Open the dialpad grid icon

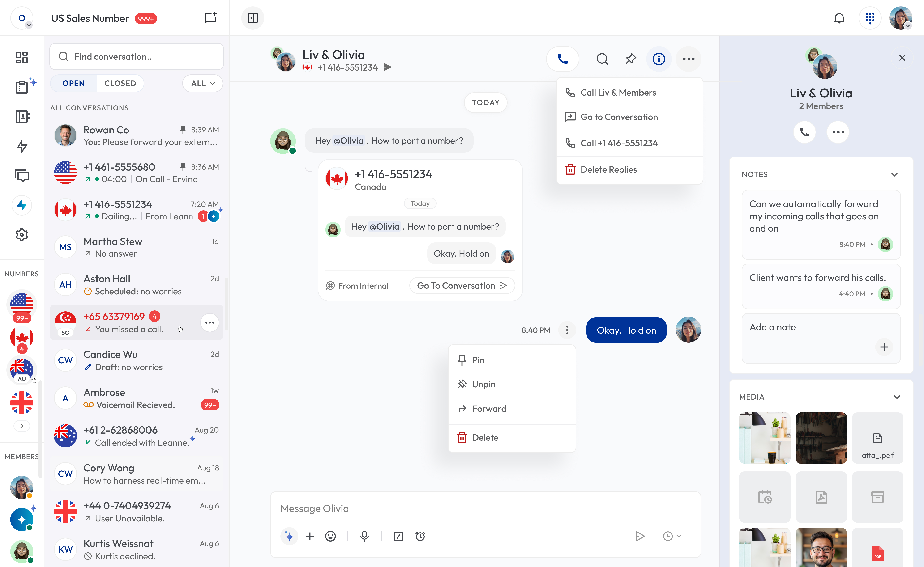[x=870, y=18]
